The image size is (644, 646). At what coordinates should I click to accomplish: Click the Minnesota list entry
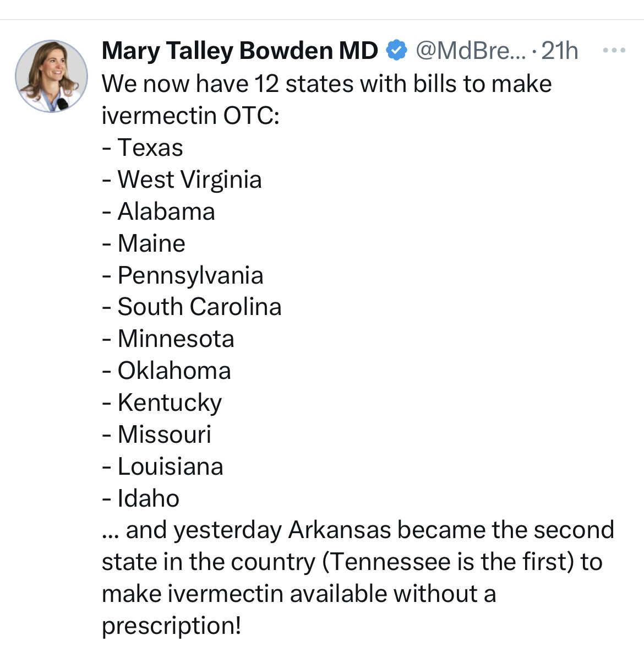(176, 339)
